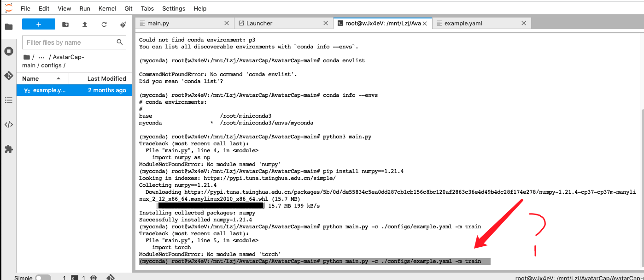
Task: Click the Jupyter logo
Action: click(9, 8)
